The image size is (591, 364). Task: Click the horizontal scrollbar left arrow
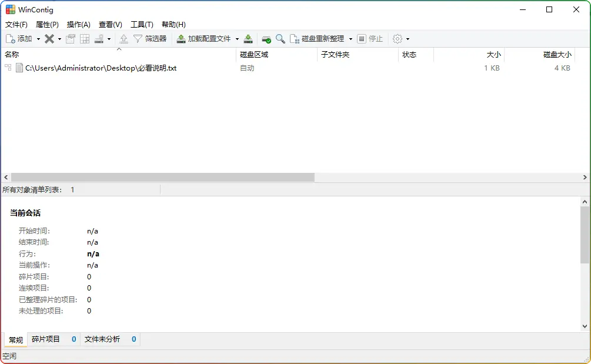pos(6,177)
